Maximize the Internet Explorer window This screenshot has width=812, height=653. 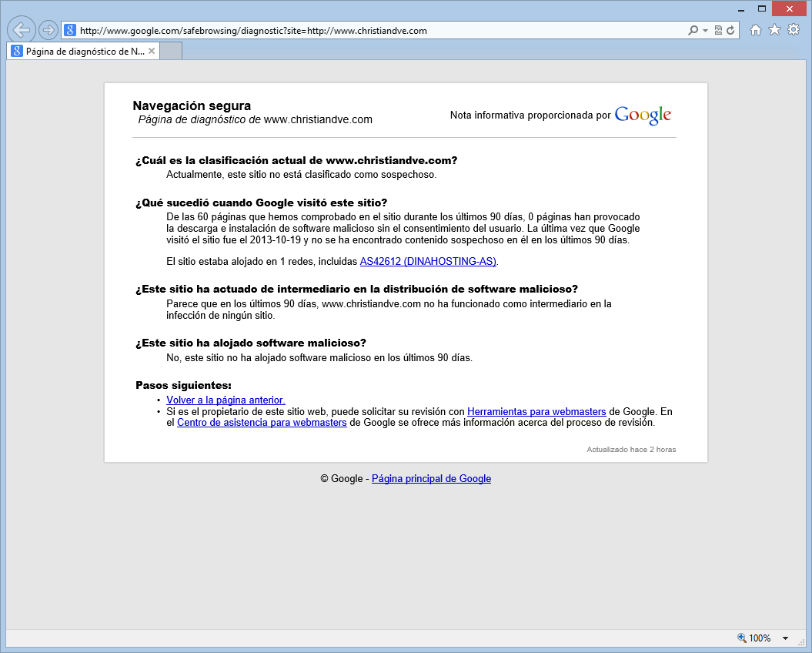click(x=762, y=8)
